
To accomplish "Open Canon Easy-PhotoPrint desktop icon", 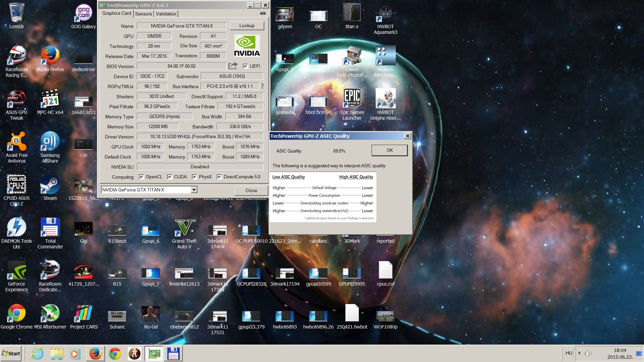I will tap(352, 61).
